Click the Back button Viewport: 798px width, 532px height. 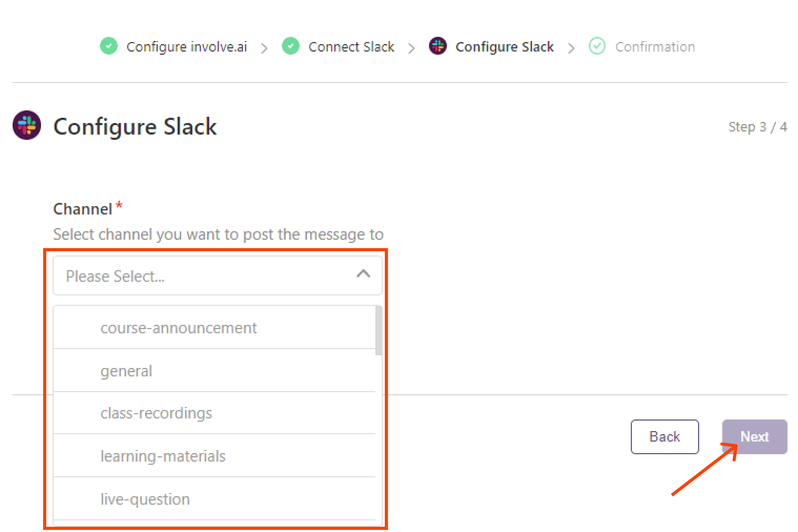pos(664,436)
